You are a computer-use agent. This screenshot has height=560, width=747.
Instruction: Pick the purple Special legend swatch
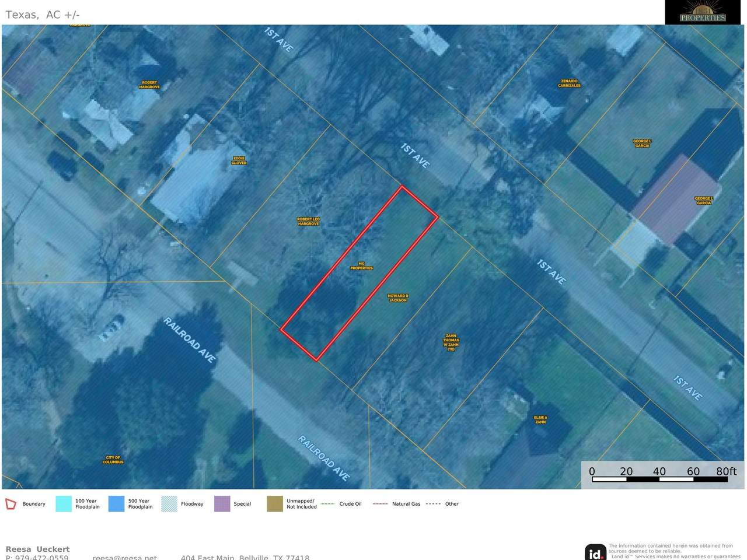pos(222,504)
